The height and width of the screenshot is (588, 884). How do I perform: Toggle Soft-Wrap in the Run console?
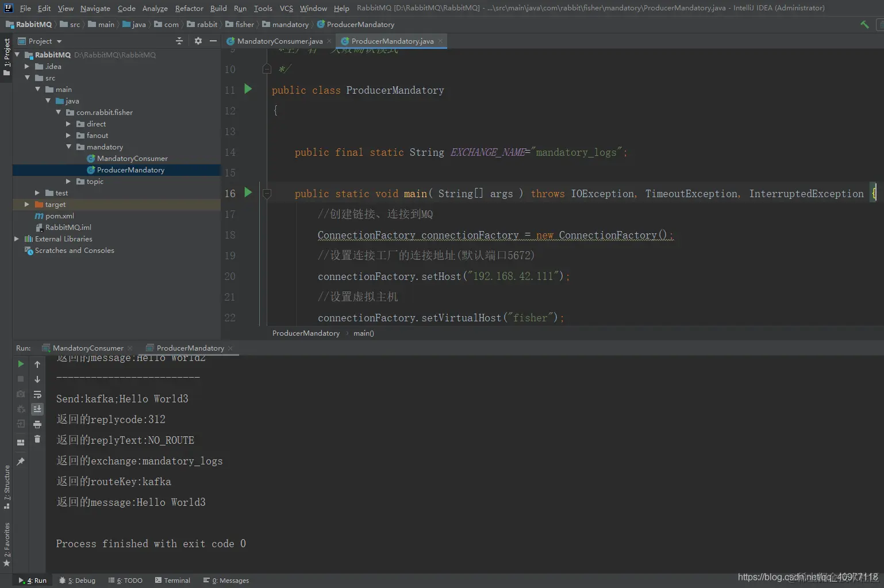click(37, 394)
